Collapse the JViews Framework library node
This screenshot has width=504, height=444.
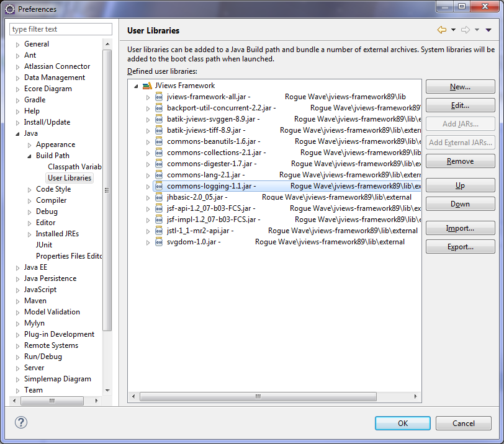(x=136, y=86)
